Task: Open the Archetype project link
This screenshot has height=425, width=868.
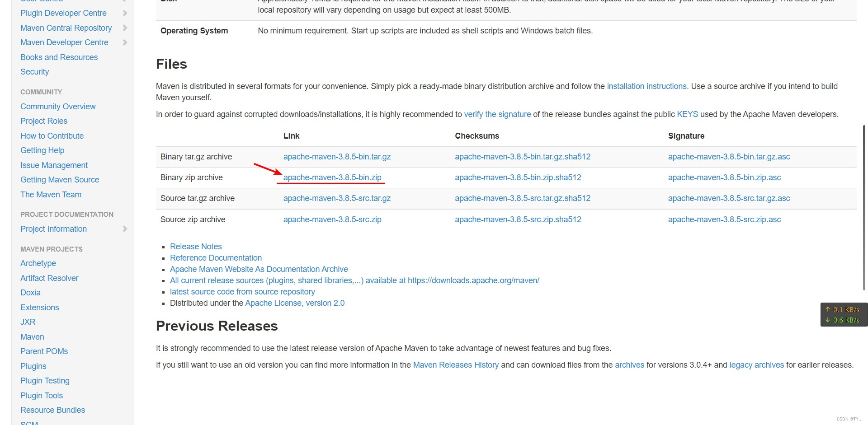Action: tap(38, 263)
